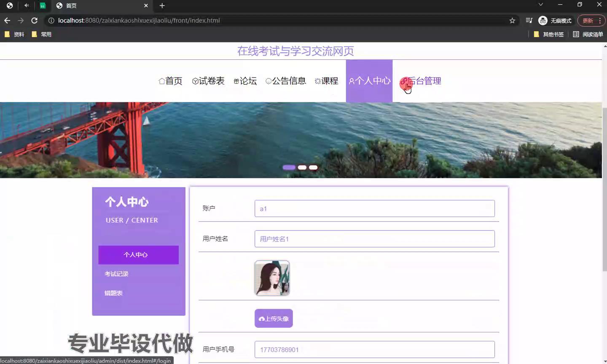This screenshot has width=607, height=364.
Task: Click the media control icon in toolbar
Action: 529,20
